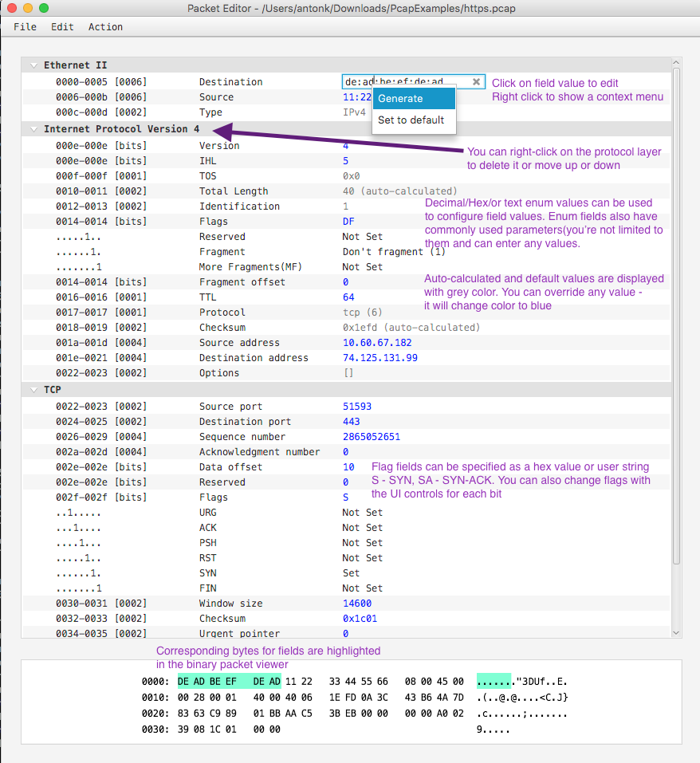Click the scrollbar down arrow
This screenshot has width=700, height=763.
(675, 632)
